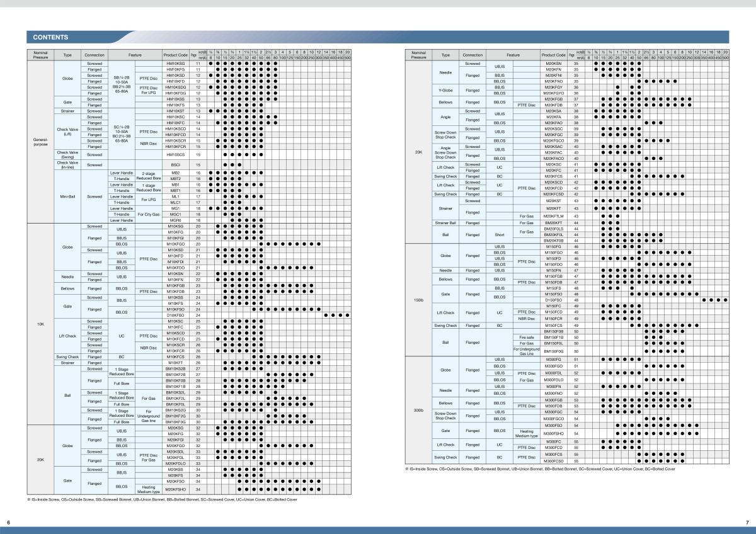Click the CONTENTS heading banner
Screen dimensions: 756x534
pyautogui.click(x=50, y=37)
